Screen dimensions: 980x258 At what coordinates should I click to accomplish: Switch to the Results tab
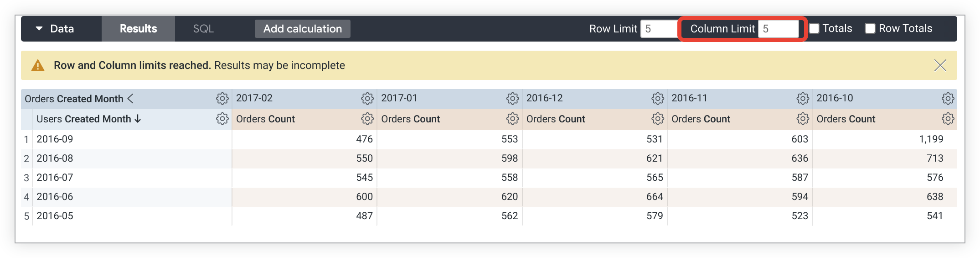click(x=138, y=29)
